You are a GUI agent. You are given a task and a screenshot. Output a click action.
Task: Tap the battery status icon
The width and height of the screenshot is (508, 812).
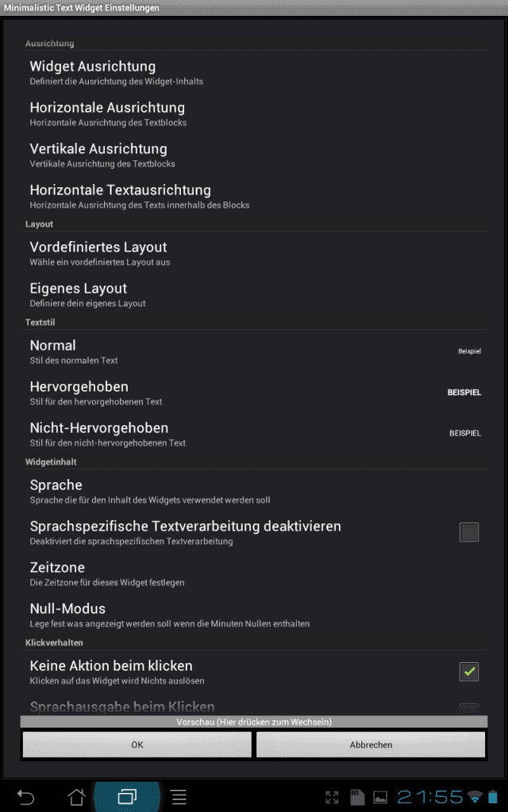(492, 797)
